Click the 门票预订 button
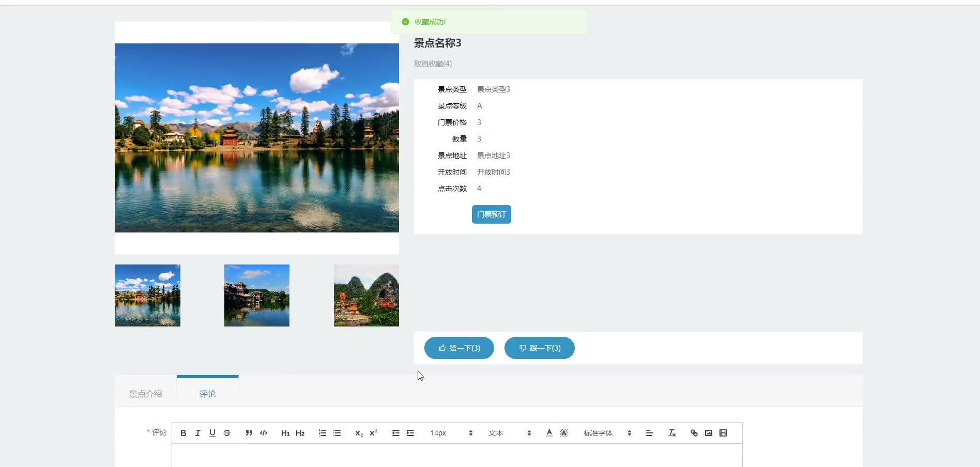 [492, 214]
